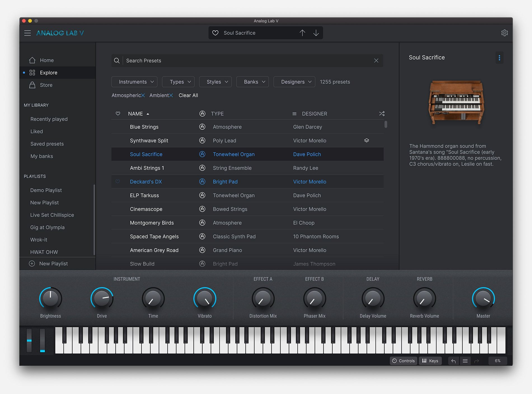Like the current preset with header heart
The image size is (532, 394).
(x=215, y=33)
